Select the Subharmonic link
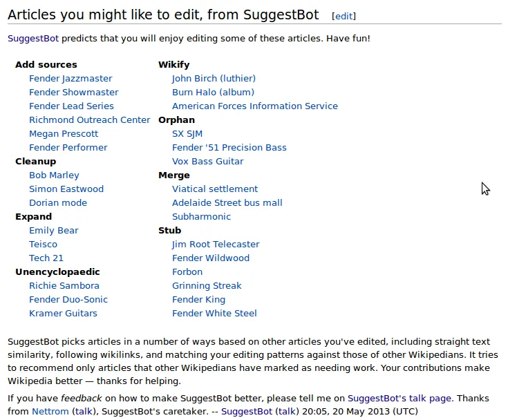The image size is (508, 420). pos(201,217)
